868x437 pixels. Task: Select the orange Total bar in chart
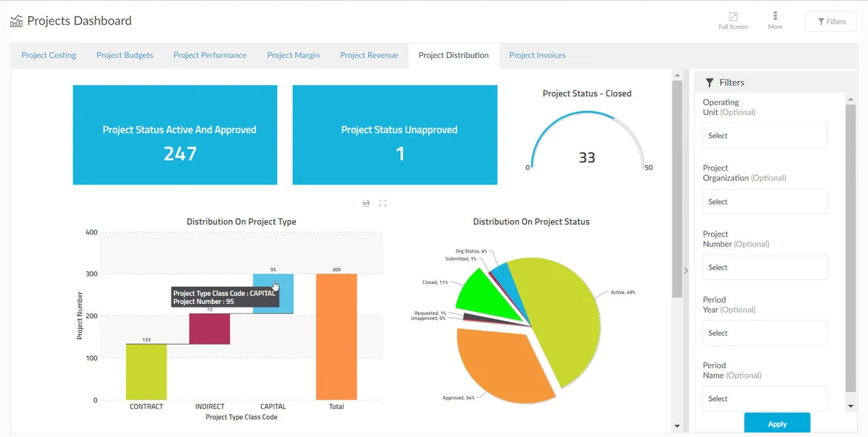[x=336, y=336]
